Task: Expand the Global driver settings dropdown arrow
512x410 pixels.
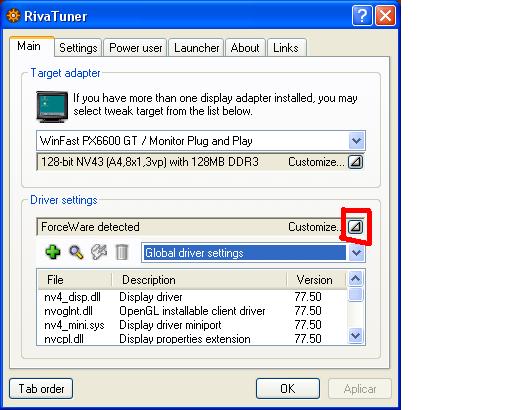Action: tap(356, 253)
